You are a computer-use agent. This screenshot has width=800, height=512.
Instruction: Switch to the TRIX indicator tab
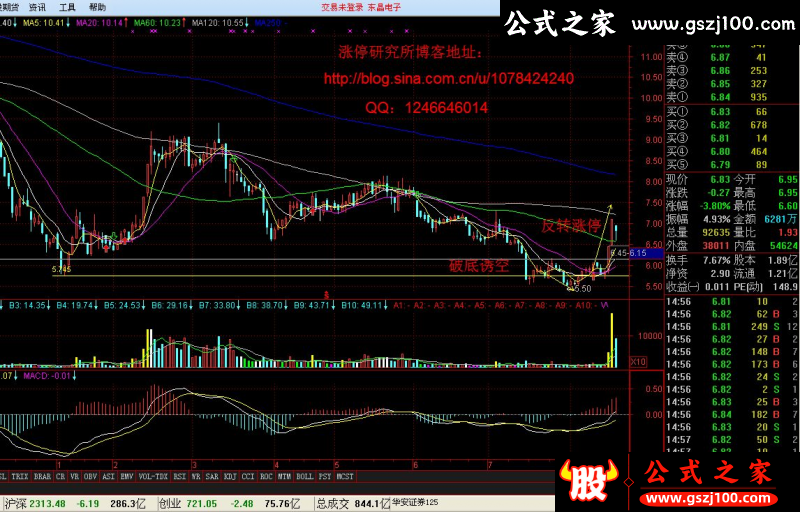pos(20,476)
